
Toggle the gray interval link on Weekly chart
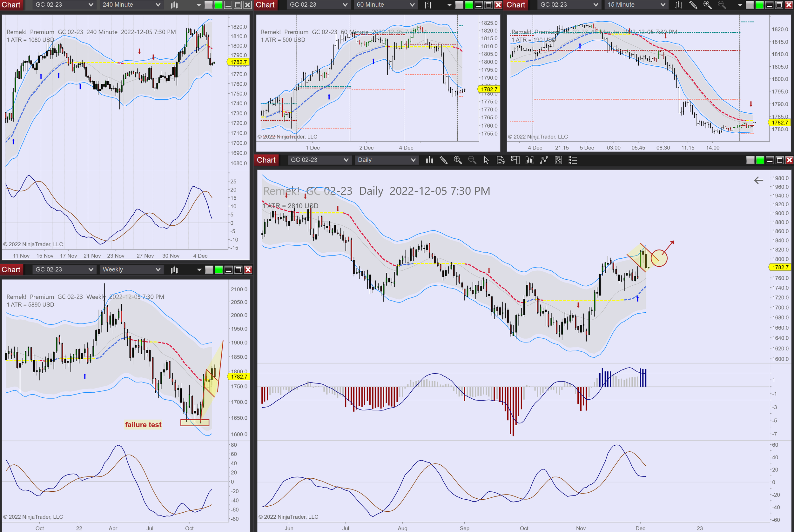click(x=209, y=270)
